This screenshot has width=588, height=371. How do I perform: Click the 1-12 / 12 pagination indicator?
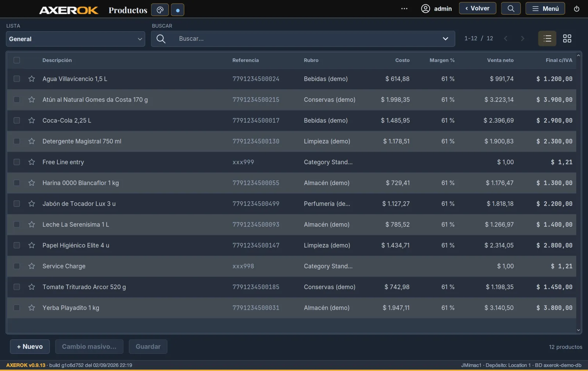pos(479,39)
